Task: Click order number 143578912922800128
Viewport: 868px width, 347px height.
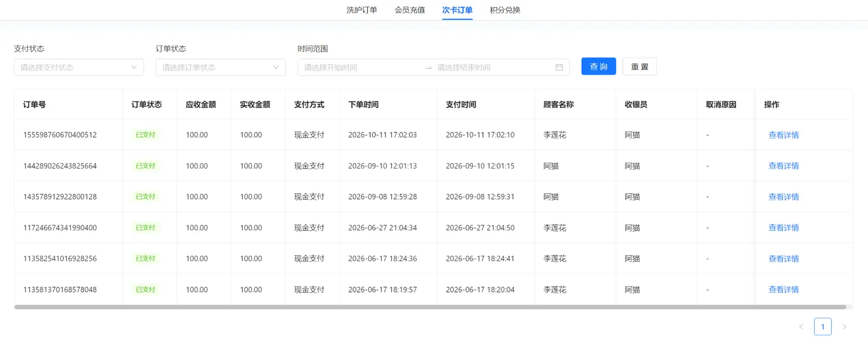Action: (x=60, y=197)
